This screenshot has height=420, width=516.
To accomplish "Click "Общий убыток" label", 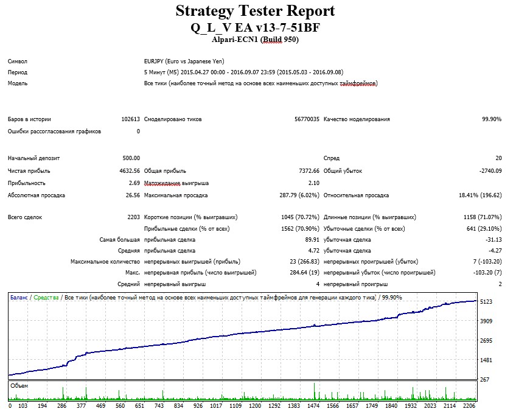I will click(343, 171).
